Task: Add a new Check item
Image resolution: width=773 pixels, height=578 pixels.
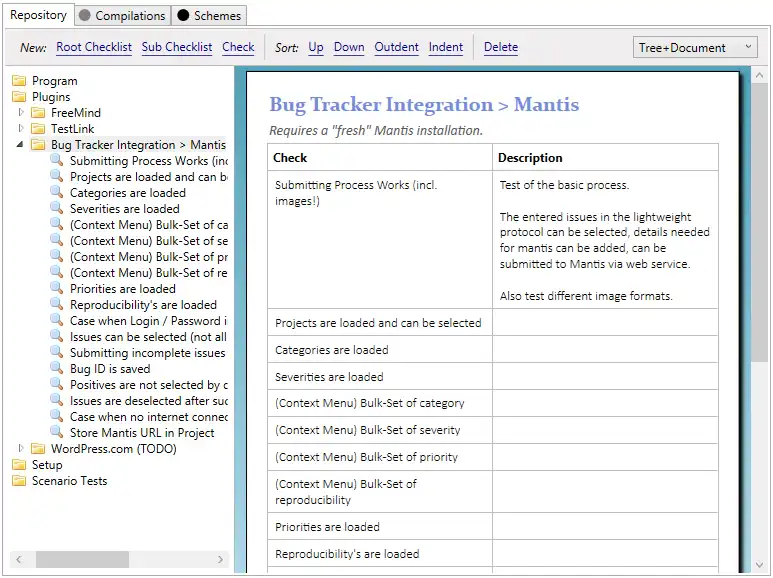Action: (x=238, y=47)
